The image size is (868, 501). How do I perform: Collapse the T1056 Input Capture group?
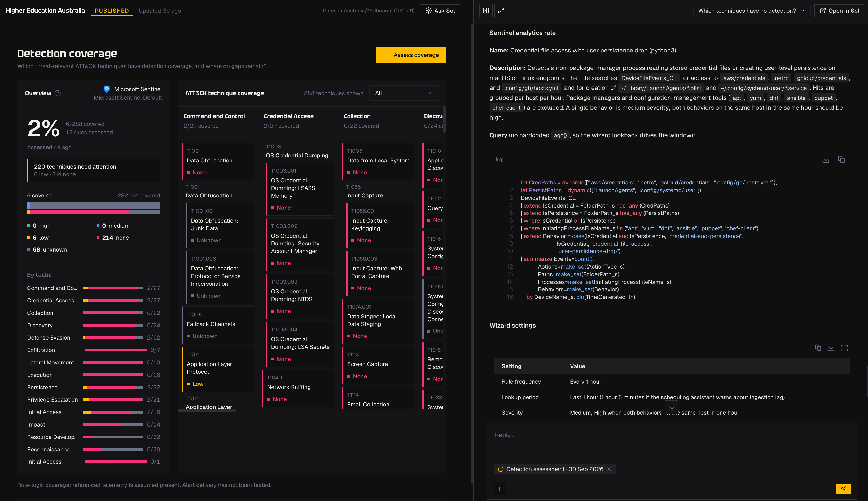364,191
